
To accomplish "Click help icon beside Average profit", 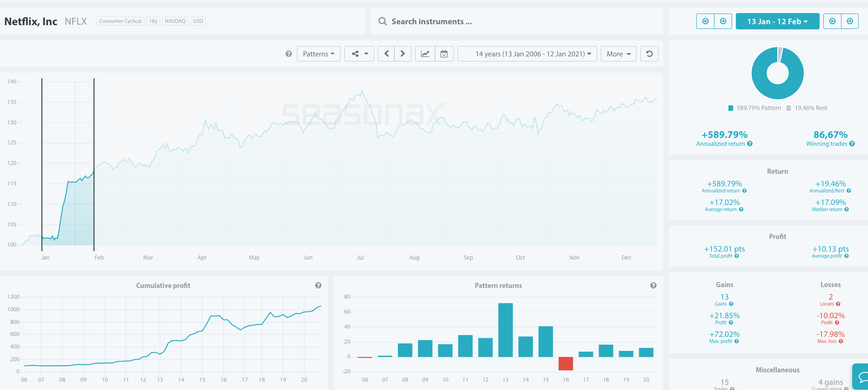I will 847,256.
